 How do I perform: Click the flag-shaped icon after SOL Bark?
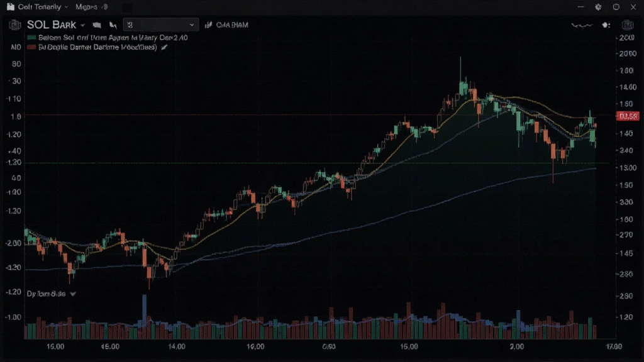(x=97, y=25)
